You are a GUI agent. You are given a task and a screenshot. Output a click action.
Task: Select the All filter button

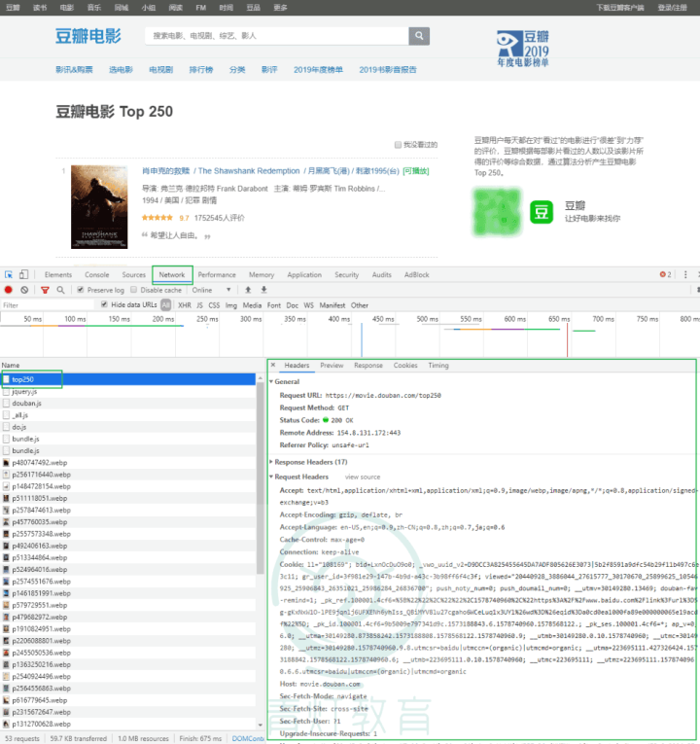(x=166, y=305)
